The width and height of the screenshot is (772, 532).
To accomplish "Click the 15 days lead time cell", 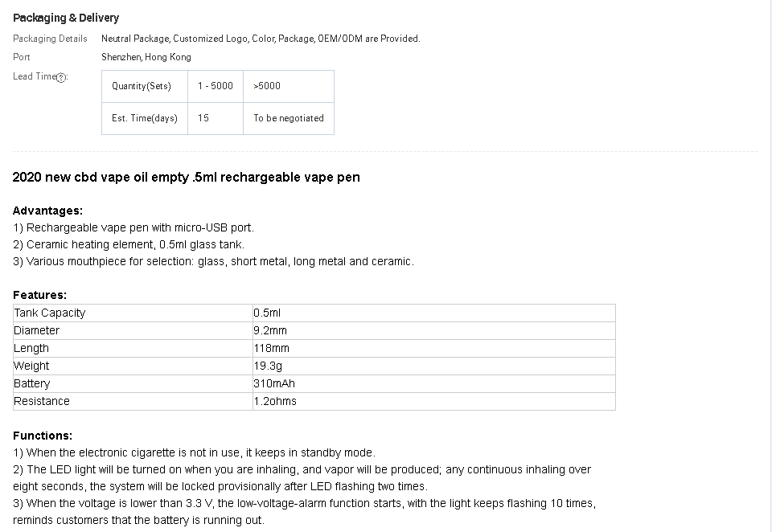I will point(216,118).
